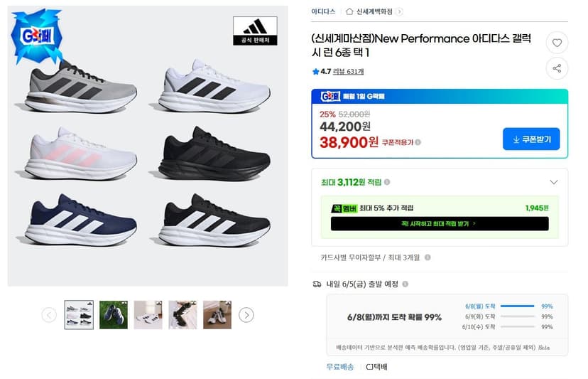Click the 쿠폰받기 button

(x=531, y=139)
